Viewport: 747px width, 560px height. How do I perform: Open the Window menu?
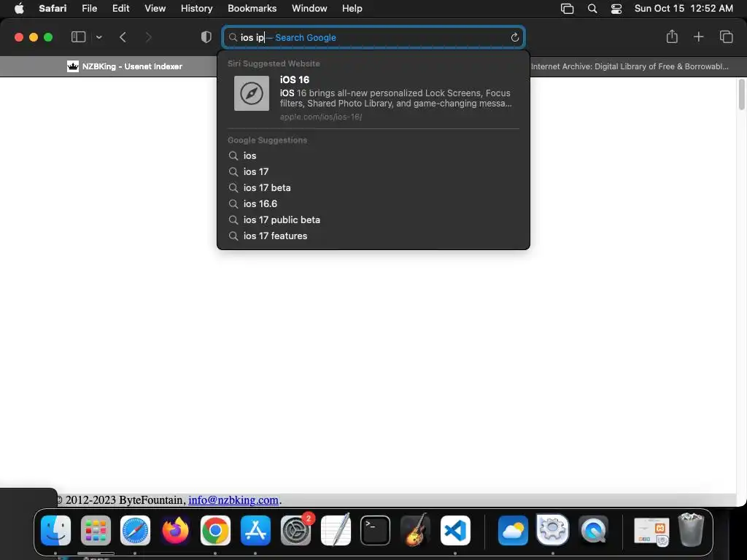pos(309,9)
